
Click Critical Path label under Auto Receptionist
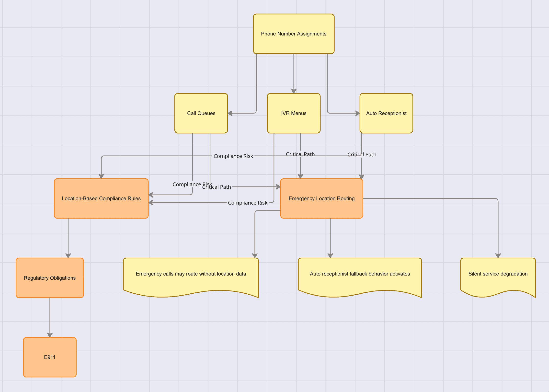(362, 155)
